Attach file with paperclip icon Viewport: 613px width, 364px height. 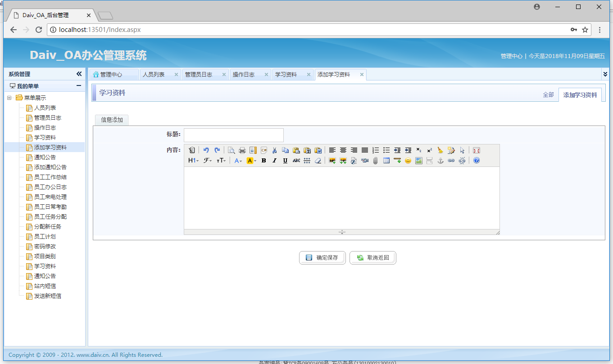[376, 161]
